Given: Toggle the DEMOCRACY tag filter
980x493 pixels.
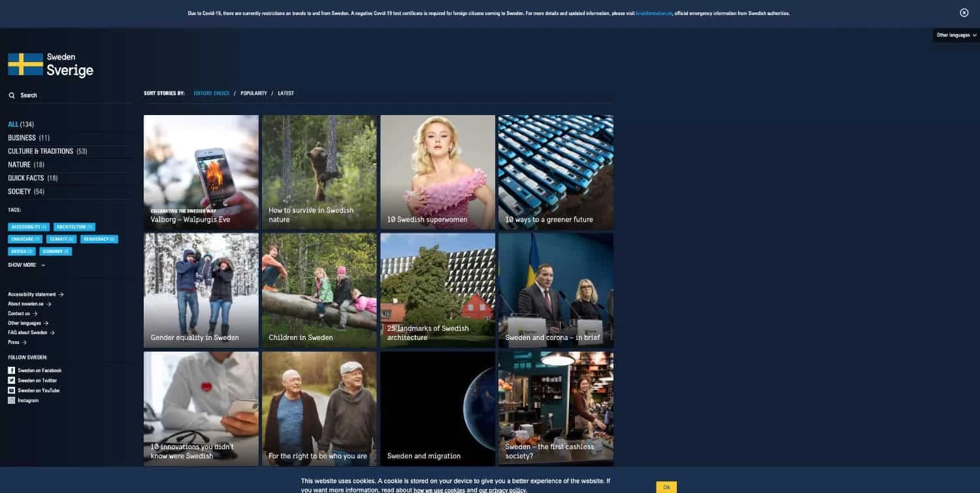Looking at the screenshot, I should [x=99, y=239].
